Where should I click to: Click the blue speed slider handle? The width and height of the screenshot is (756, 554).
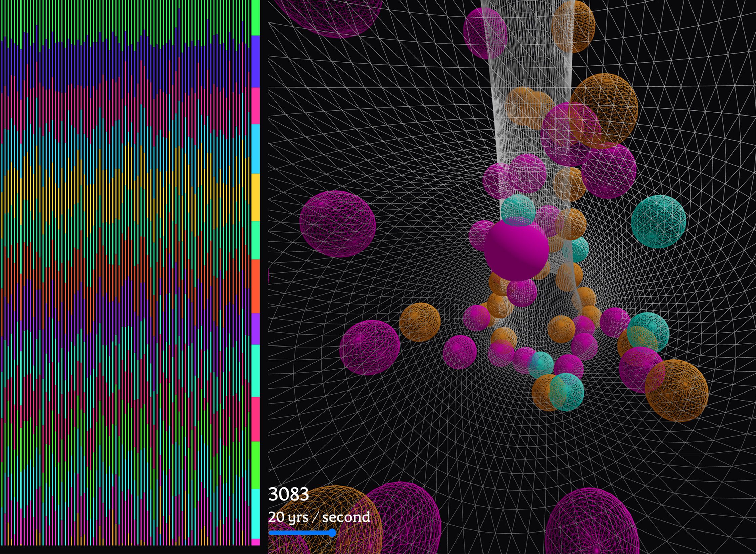332,533
